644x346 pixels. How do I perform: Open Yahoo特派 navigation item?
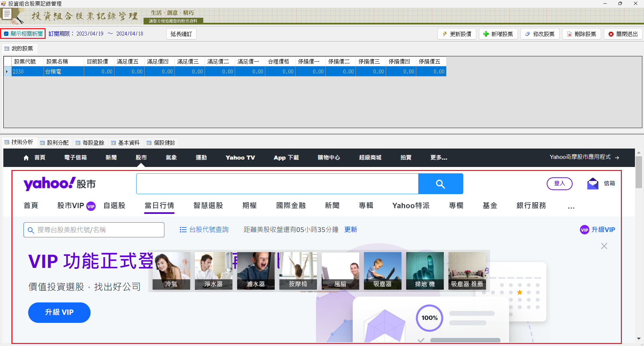point(411,206)
